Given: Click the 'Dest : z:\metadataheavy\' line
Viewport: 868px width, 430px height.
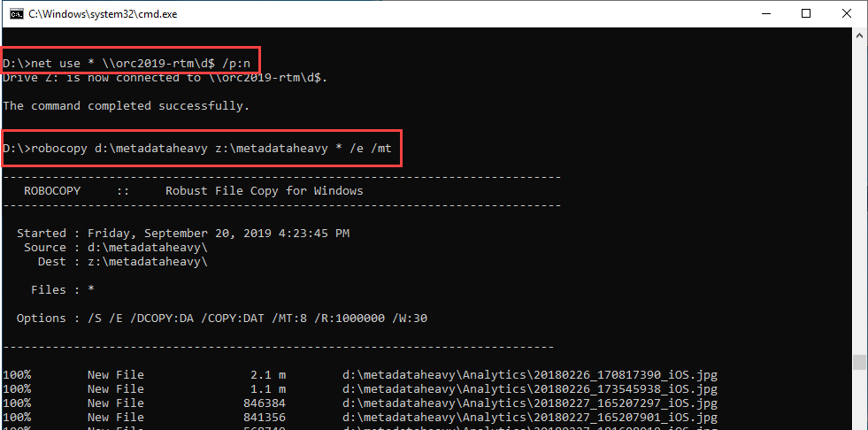Looking at the screenshot, I should 123,261.
